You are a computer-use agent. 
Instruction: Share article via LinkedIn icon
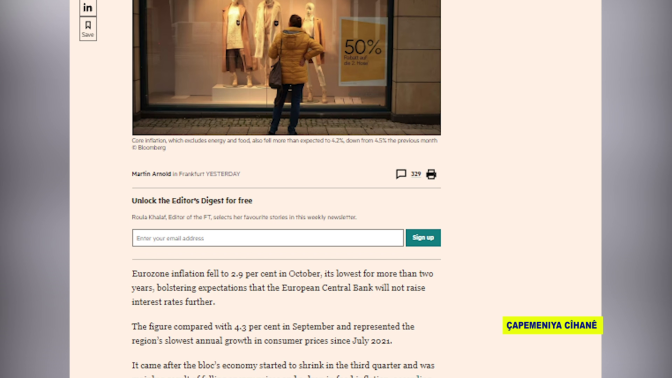pyautogui.click(x=88, y=7)
